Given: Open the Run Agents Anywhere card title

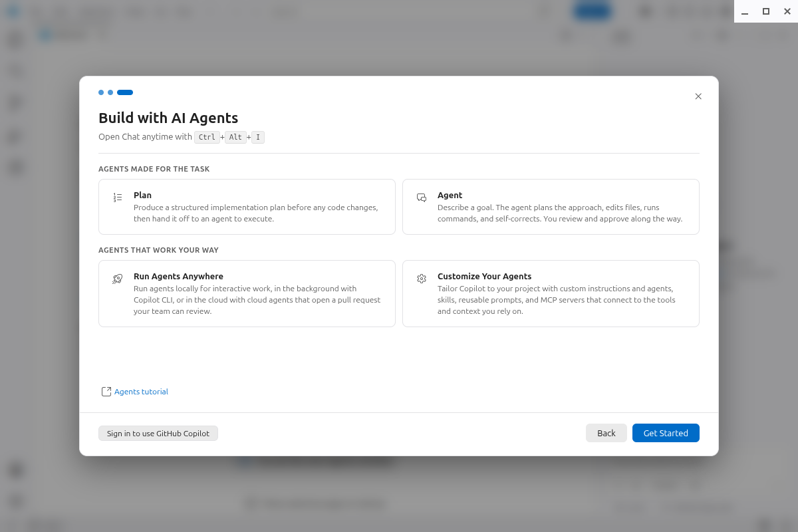Looking at the screenshot, I should coord(178,277).
